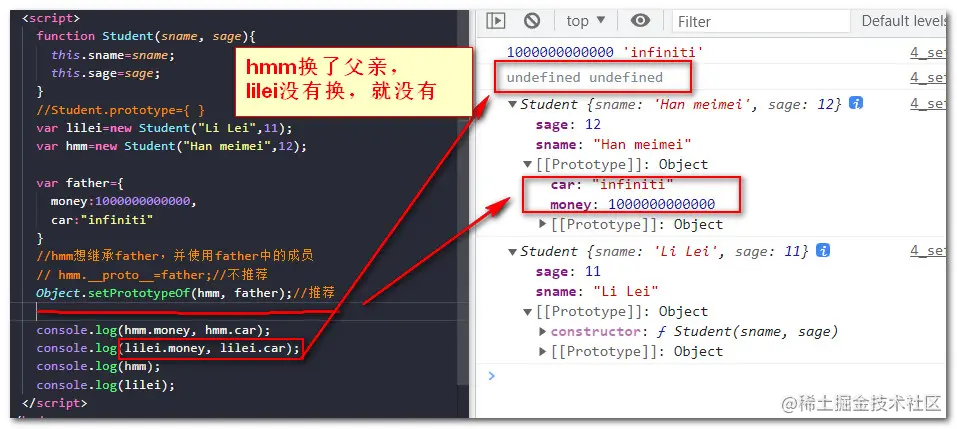The width and height of the screenshot is (957, 429).
Task: Click the sname: "Han meimei" property row
Action: click(x=613, y=145)
